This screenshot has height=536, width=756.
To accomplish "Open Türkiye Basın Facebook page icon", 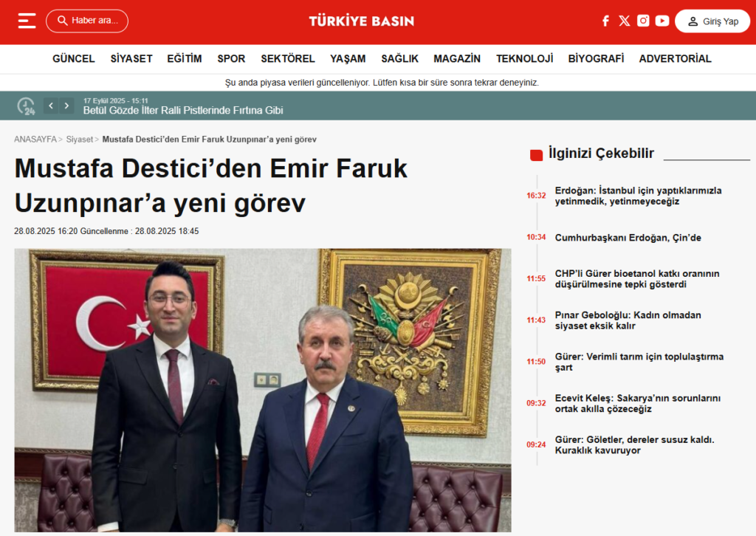I will click(605, 21).
